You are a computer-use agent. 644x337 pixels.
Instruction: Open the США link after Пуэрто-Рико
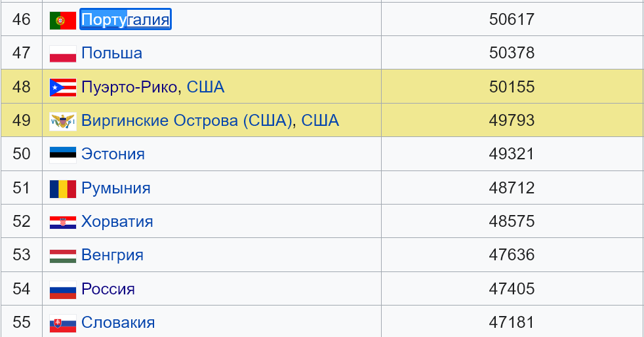(206, 87)
